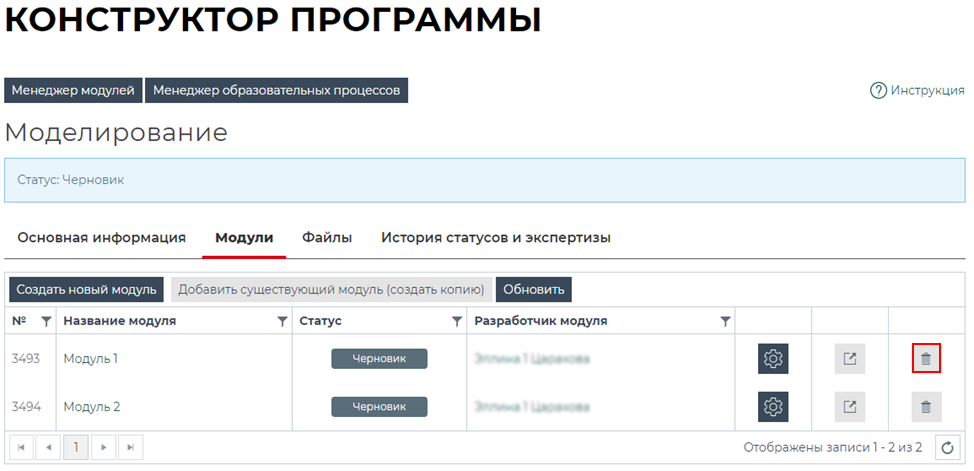
Task: Click Создать новый модуль button
Action: 86,290
